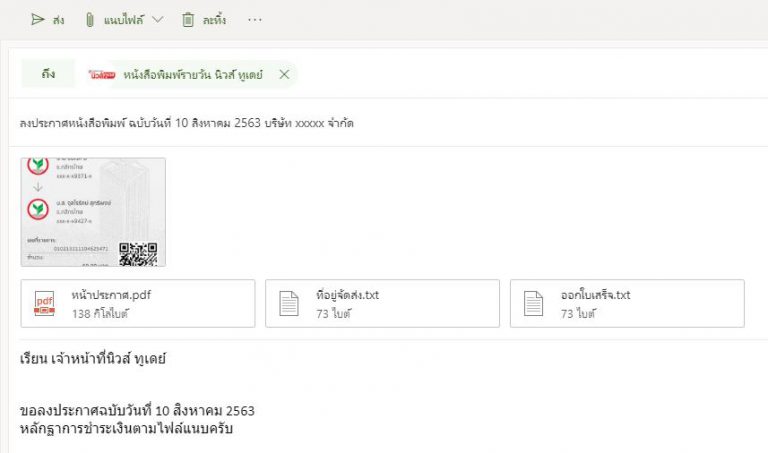Viewport: 768px width, 453px height.
Task: Expand the แนบไฟล์ attach dropdown arrow
Action: (x=158, y=19)
